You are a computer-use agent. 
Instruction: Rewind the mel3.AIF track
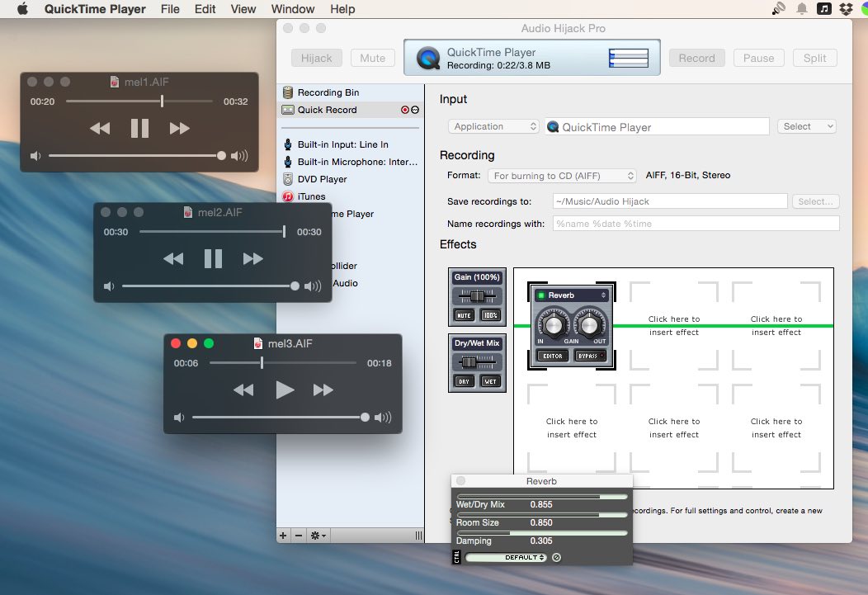click(x=243, y=390)
